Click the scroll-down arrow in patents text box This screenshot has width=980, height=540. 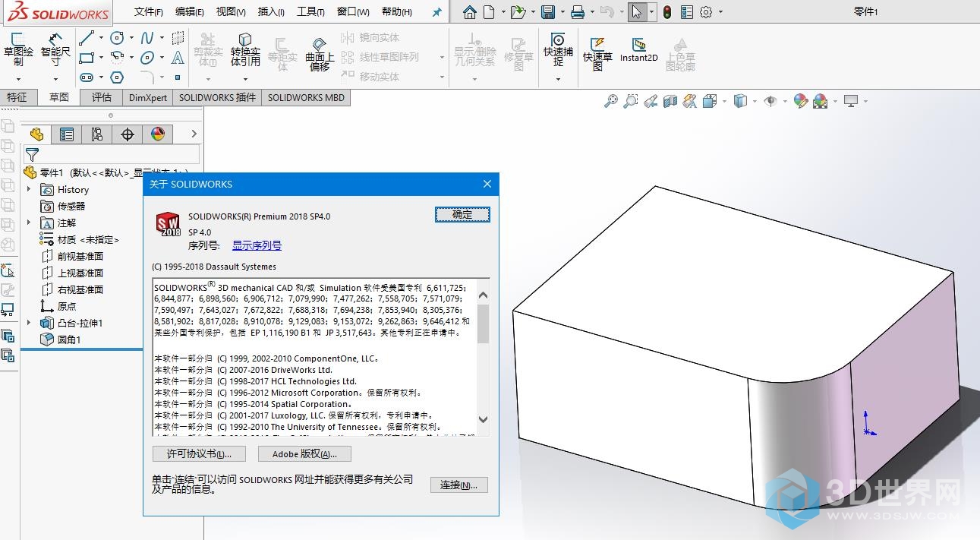pos(483,419)
